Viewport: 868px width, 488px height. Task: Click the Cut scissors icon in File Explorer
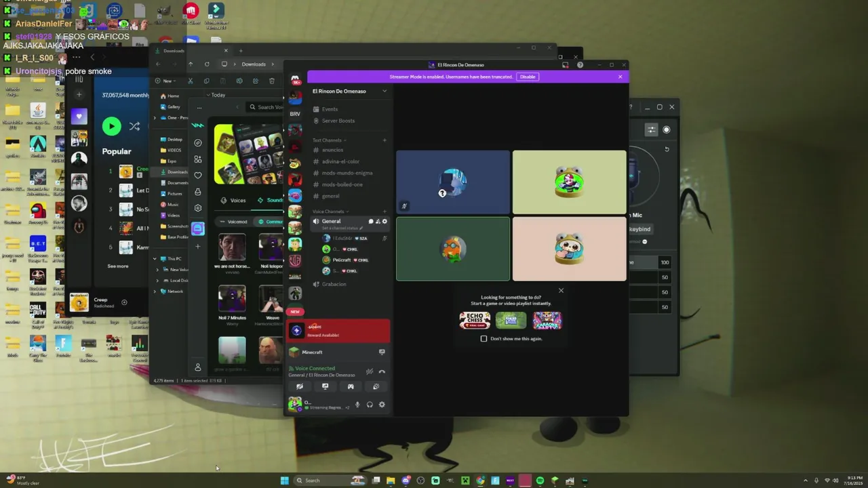191,81
